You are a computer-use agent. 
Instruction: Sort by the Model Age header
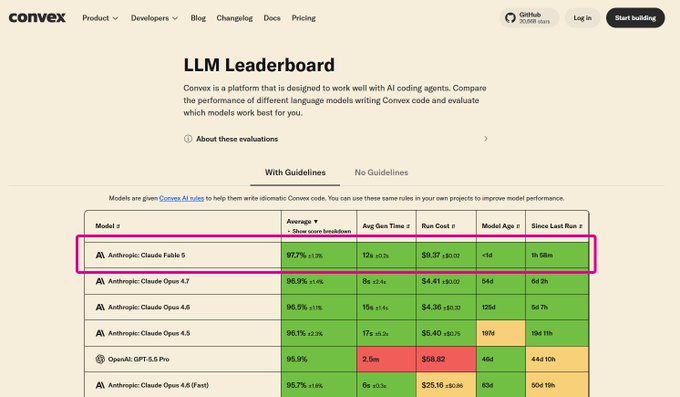pyautogui.click(x=501, y=226)
